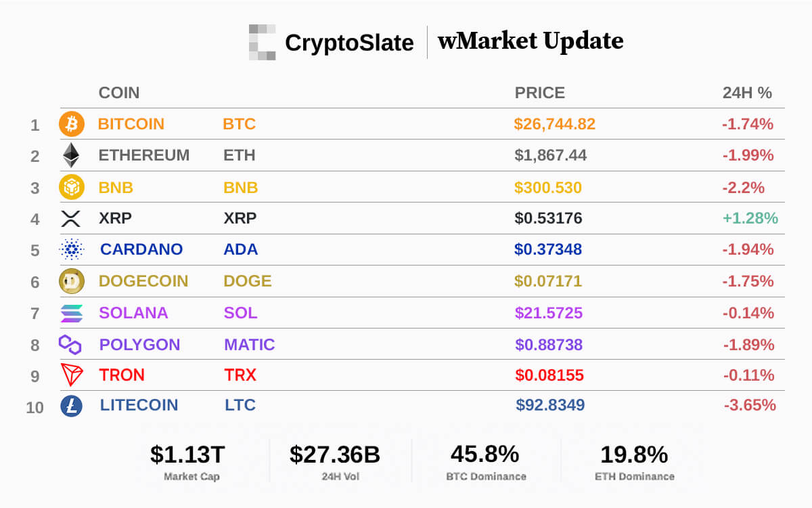Click the Polygon logo icon
This screenshot has width=812, height=508.
70,344
